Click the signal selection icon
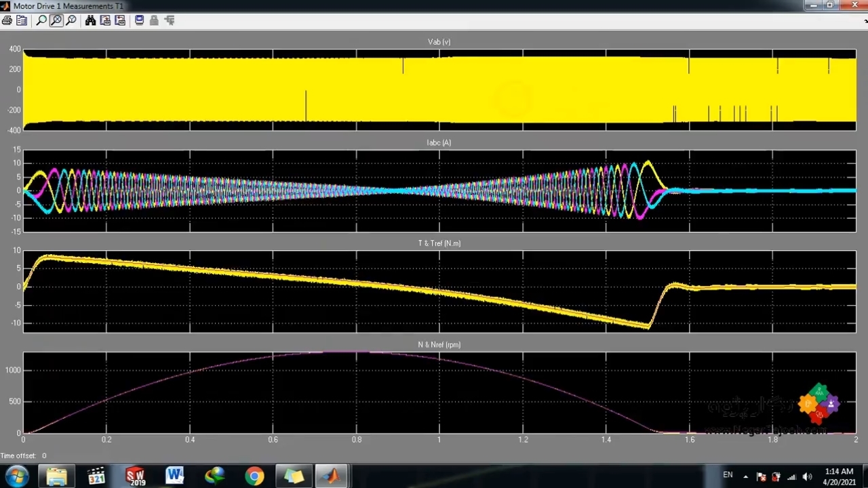 pos(169,20)
